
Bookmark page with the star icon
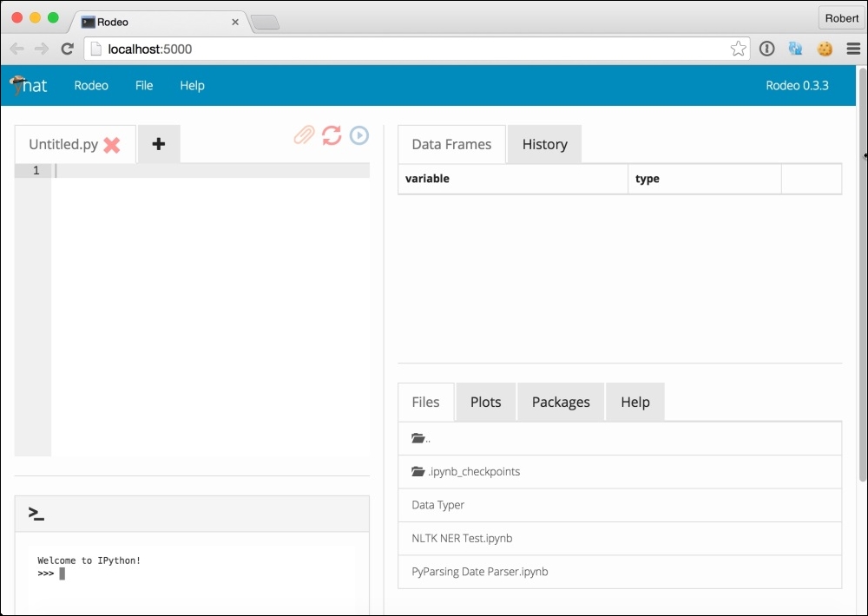pyautogui.click(x=738, y=49)
